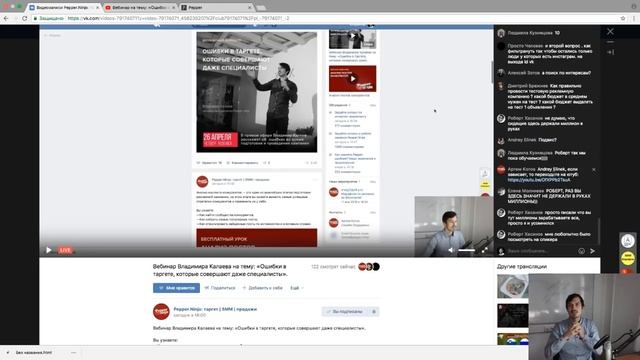Switch to the 'Видеозаписи Pepper.Ninja' browser tab
Image resolution: width=640 pixels, height=360 pixels.
(x=63, y=7)
